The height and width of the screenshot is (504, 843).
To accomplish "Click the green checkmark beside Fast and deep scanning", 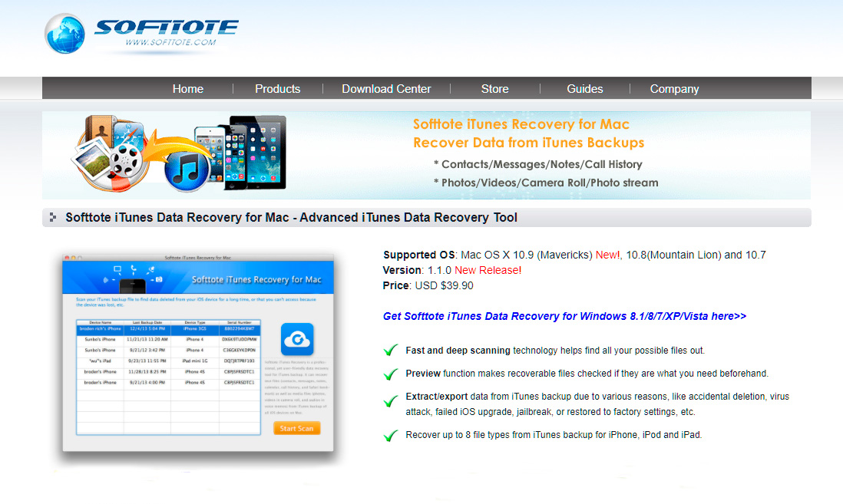I will 390,350.
